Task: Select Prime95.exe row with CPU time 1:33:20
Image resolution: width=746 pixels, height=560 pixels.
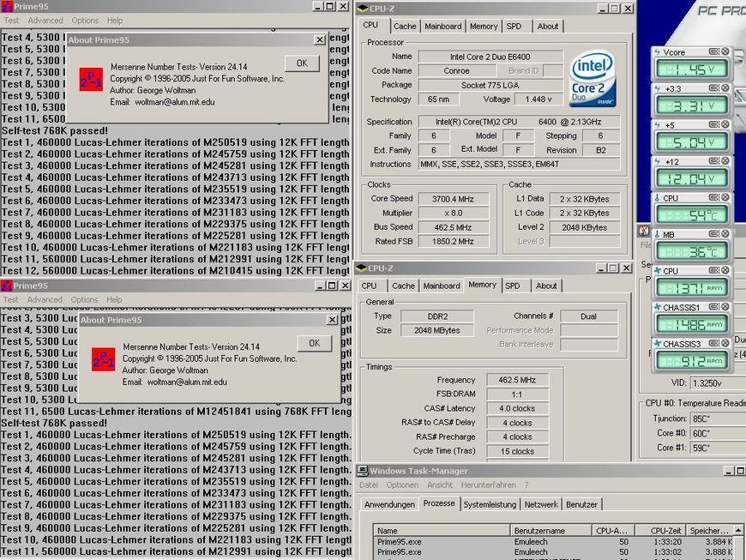Action: pos(554,541)
